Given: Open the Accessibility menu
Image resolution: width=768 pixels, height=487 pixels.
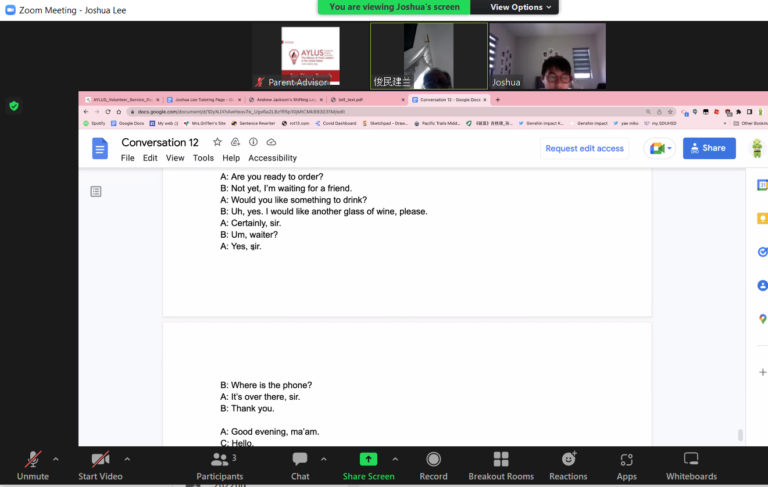Looking at the screenshot, I should point(272,158).
